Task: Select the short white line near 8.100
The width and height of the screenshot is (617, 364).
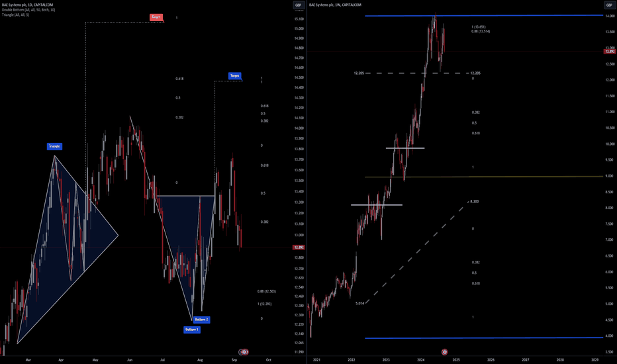Action: [x=377, y=205]
